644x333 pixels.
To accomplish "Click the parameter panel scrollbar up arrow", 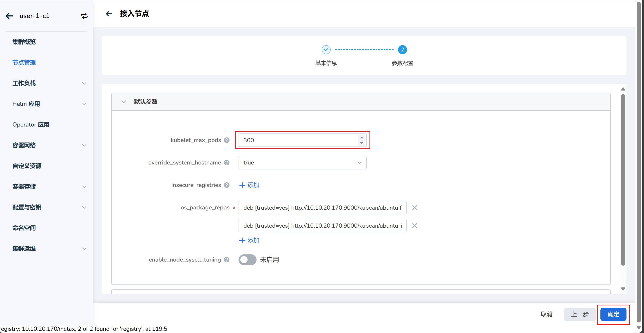I will [623, 89].
